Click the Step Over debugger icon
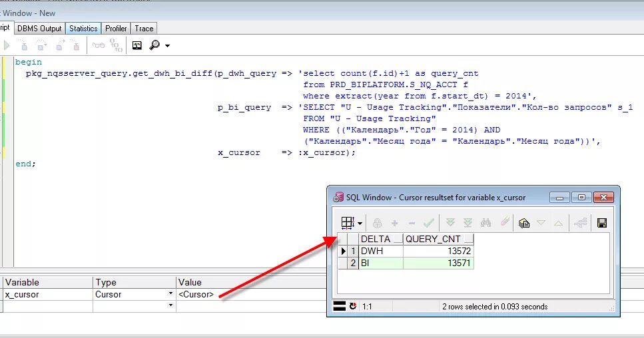This screenshot has width=644, height=338. (41, 45)
